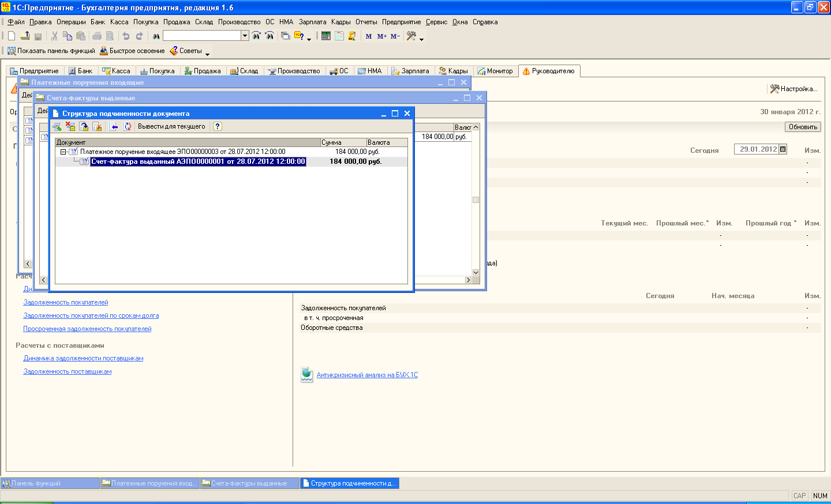Create a new document with the blank page icon
831x504 pixels.
coord(12,36)
